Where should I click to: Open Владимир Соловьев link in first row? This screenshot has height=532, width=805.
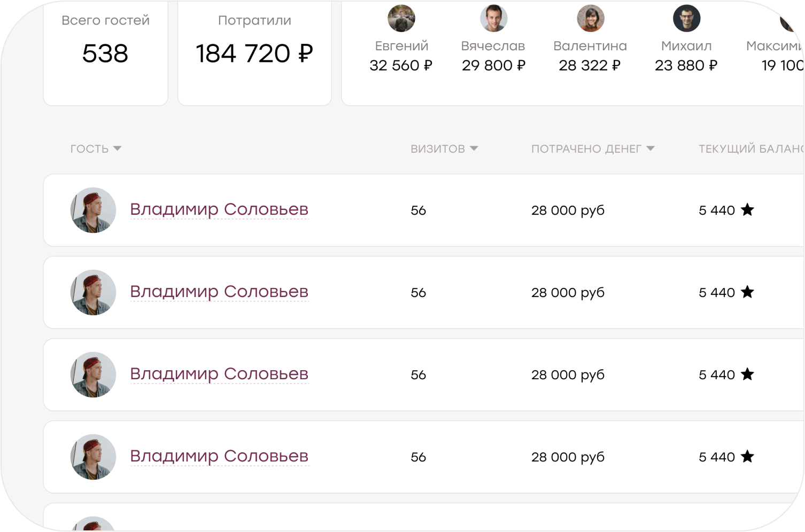(219, 209)
